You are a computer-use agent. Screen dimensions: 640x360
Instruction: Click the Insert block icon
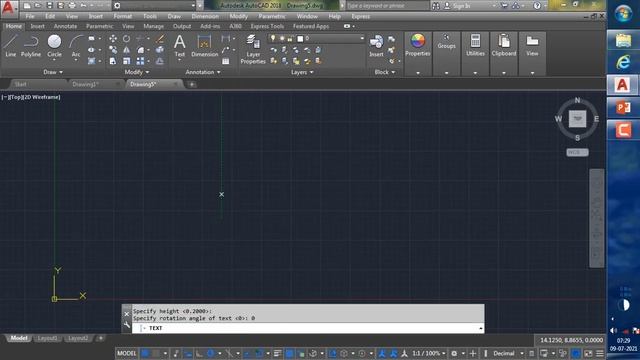(x=376, y=45)
